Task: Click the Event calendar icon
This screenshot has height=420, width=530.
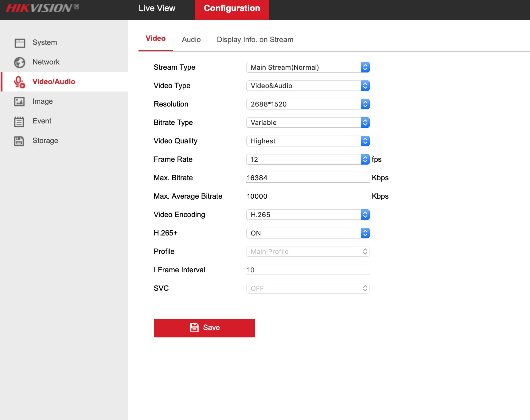Action: tap(19, 122)
